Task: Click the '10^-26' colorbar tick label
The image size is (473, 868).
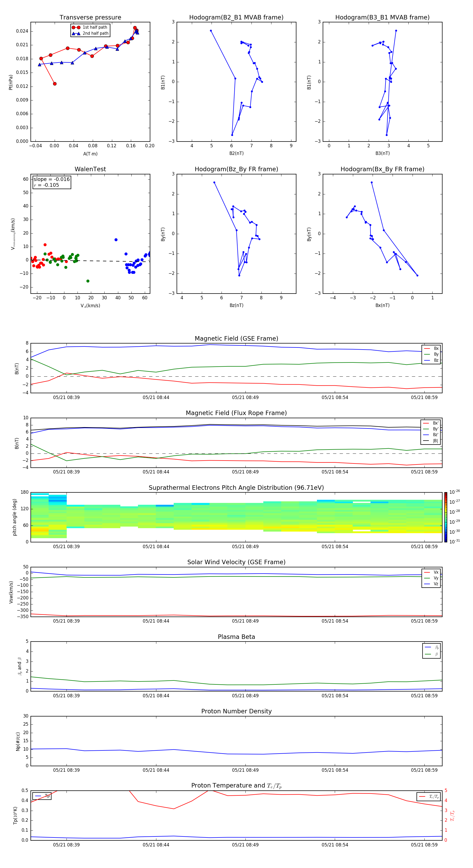Action: [x=455, y=492]
